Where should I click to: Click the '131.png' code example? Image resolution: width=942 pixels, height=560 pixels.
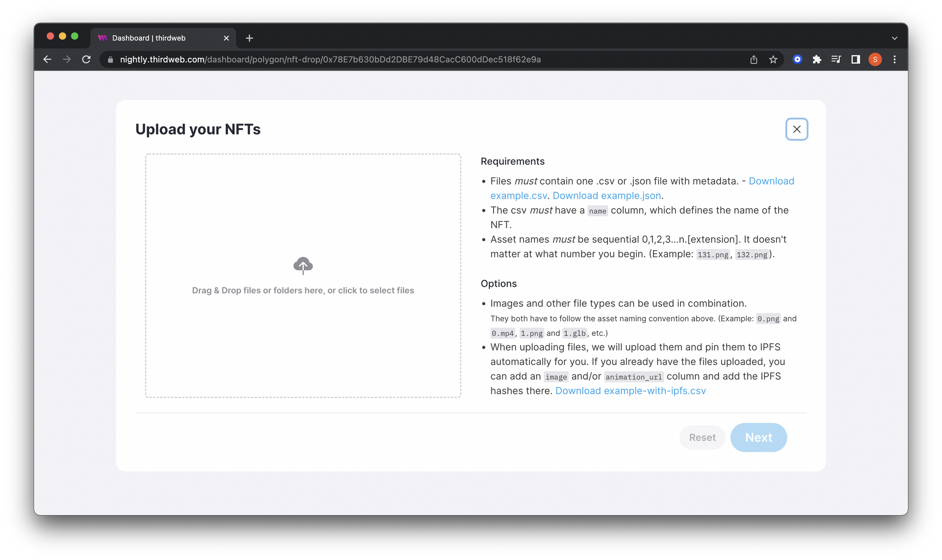[x=713, y=255]
